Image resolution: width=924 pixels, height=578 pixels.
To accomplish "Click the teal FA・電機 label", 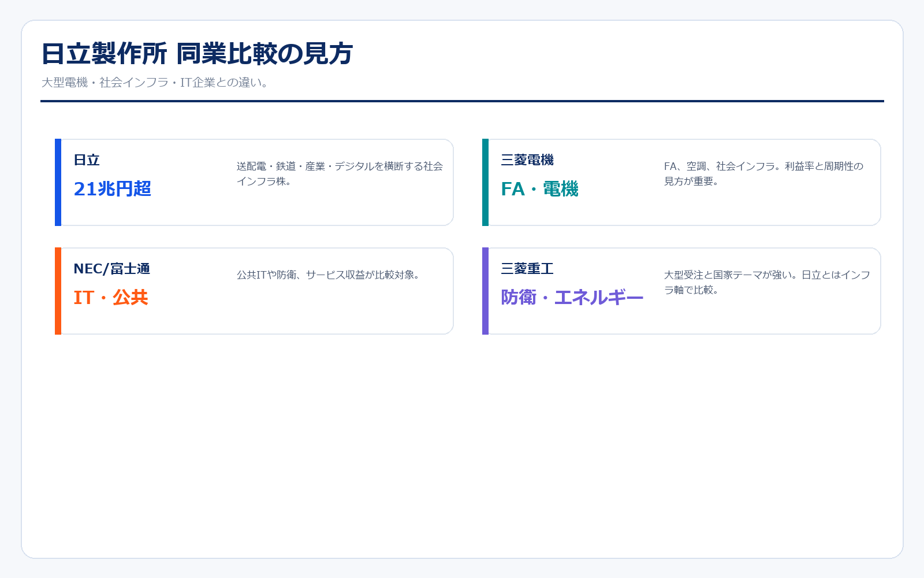I will pyautogui.click(x=539, y=189).
